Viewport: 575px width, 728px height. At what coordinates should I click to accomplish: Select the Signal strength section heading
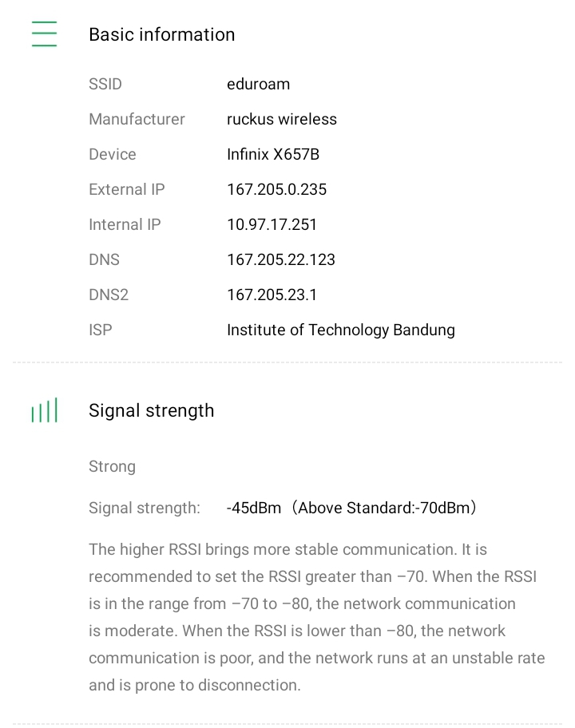[x=151, y=410]
